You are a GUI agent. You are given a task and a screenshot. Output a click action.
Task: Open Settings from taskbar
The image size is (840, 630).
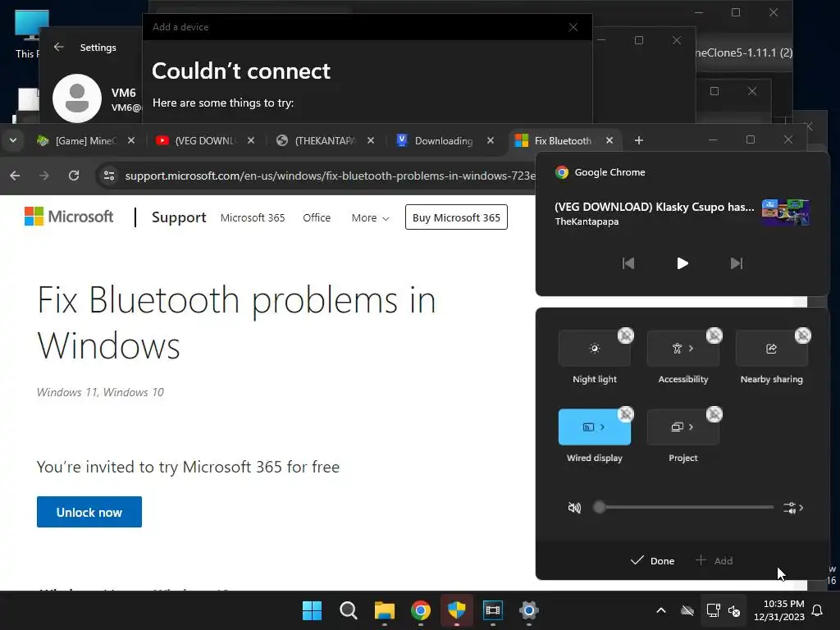(x=529, y=610)
